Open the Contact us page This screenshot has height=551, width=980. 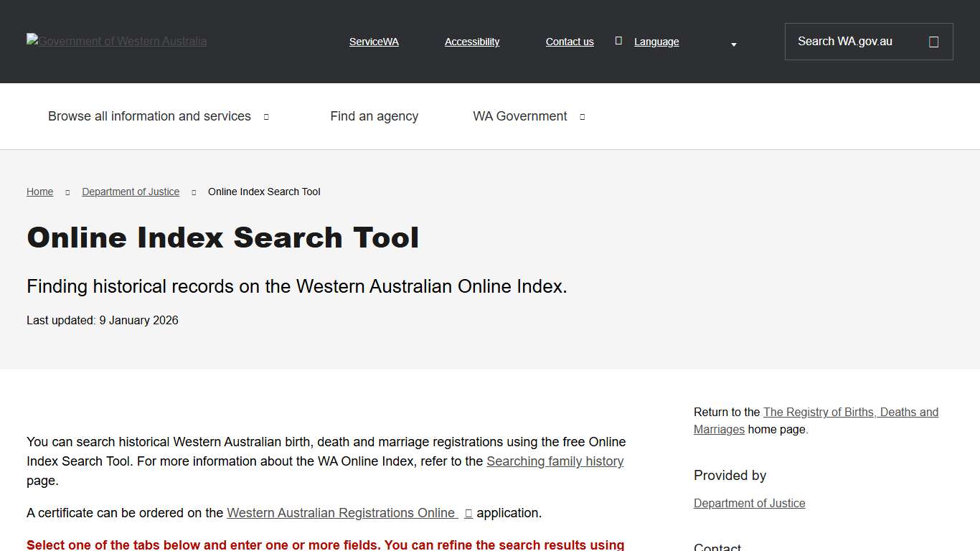coord(569,41)
